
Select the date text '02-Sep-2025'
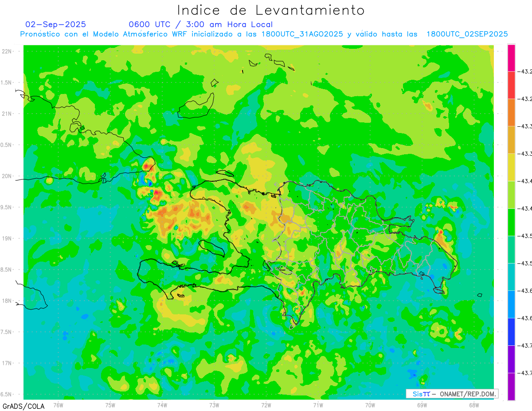point(56,24)
